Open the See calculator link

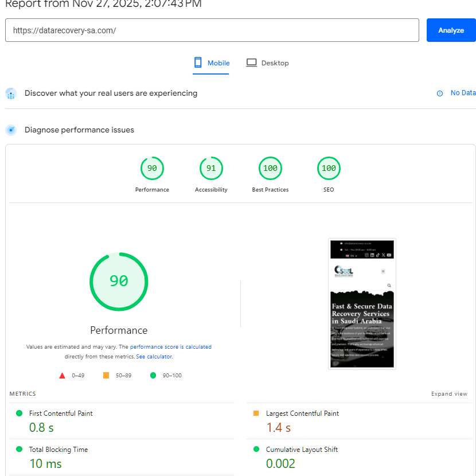(154, 357)
